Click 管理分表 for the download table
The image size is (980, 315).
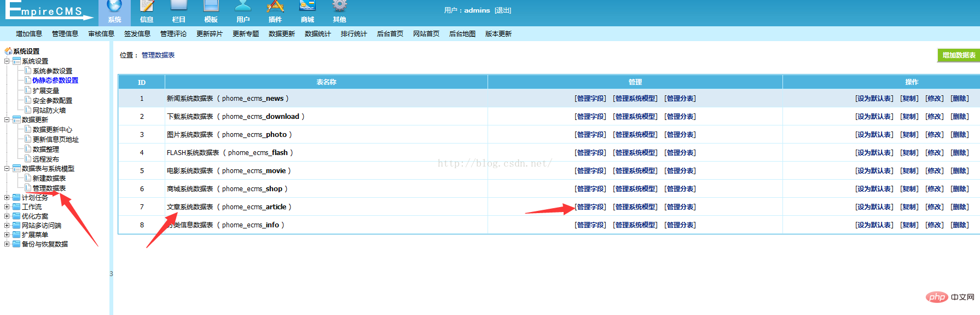(x=680, y=116)
